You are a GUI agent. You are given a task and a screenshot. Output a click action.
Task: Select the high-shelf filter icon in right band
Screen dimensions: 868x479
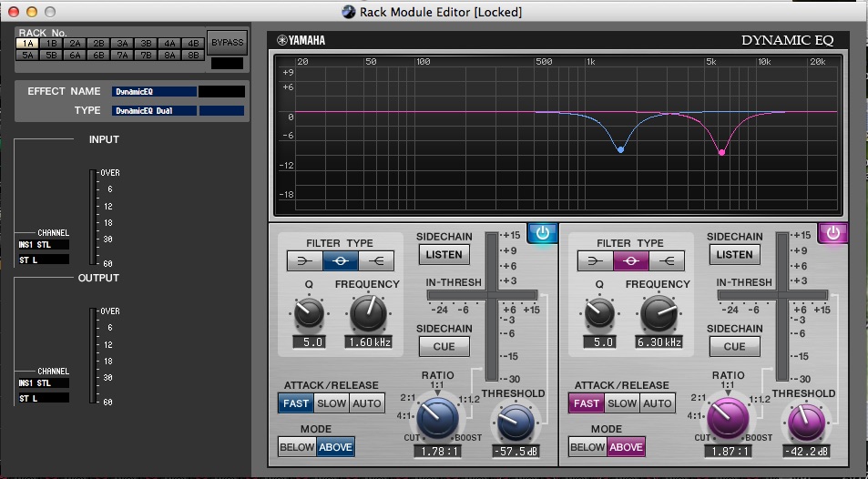(666, 261)
